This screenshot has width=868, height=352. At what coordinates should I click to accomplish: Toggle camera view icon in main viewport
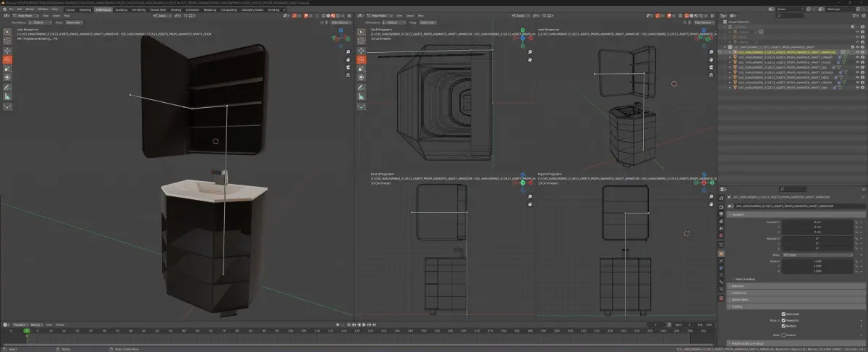[x=348, y=67]
